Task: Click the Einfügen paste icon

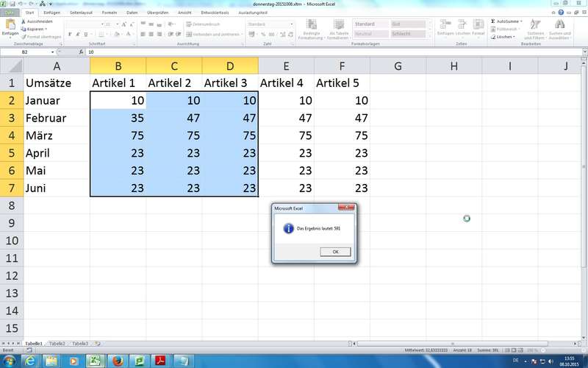Action: (x=10, y=26)
